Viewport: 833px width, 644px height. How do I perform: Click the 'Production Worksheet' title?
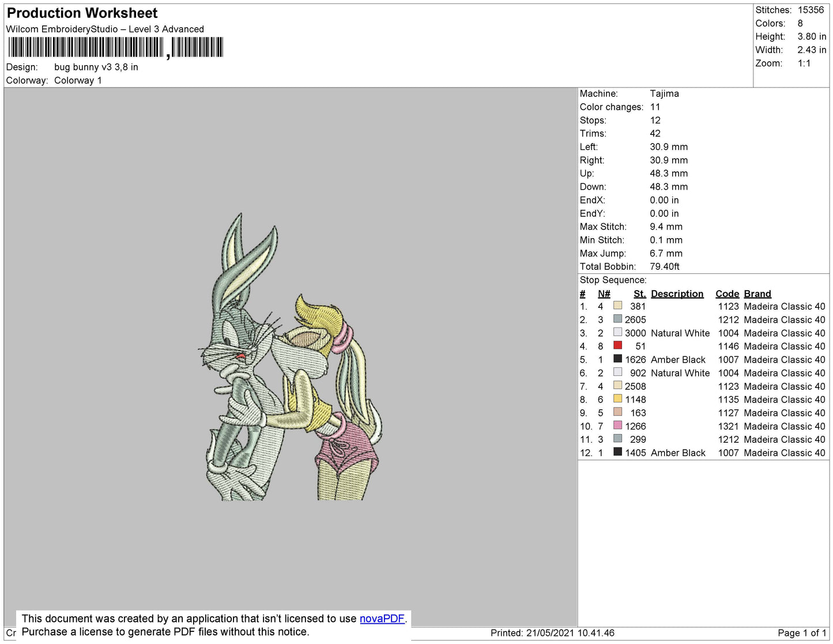(82, 13)
